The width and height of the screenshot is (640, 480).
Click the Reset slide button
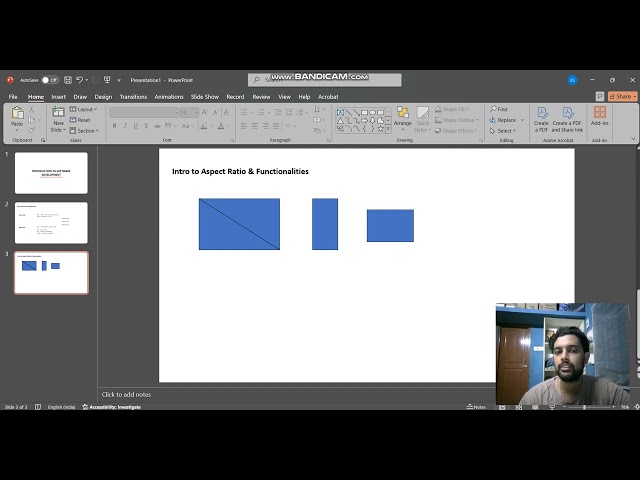click(80, 120)
